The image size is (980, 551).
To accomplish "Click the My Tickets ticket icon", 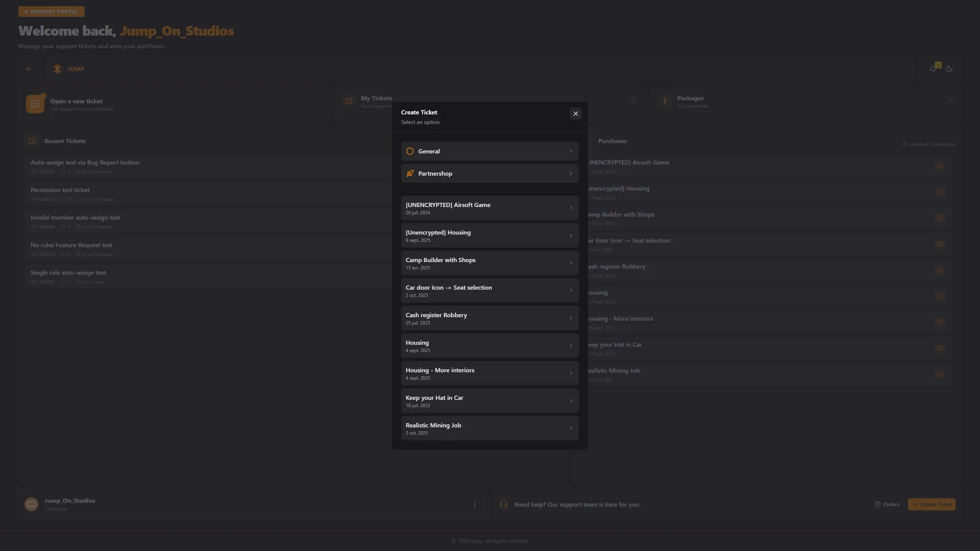I will (349, 101).
